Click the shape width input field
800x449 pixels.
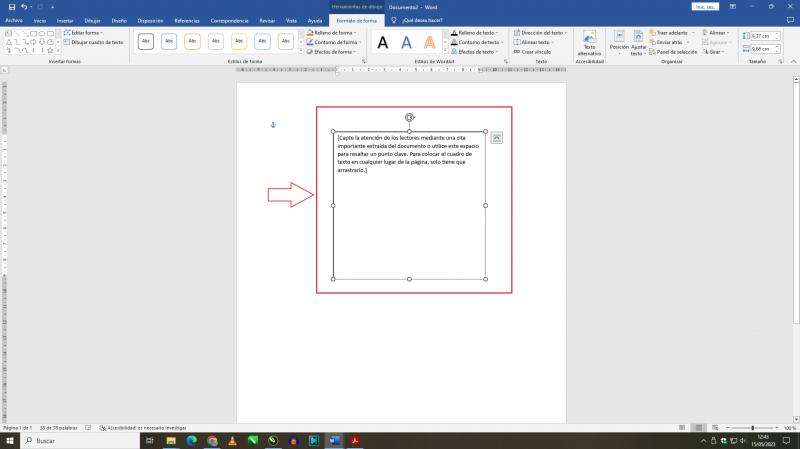point(762,49)
